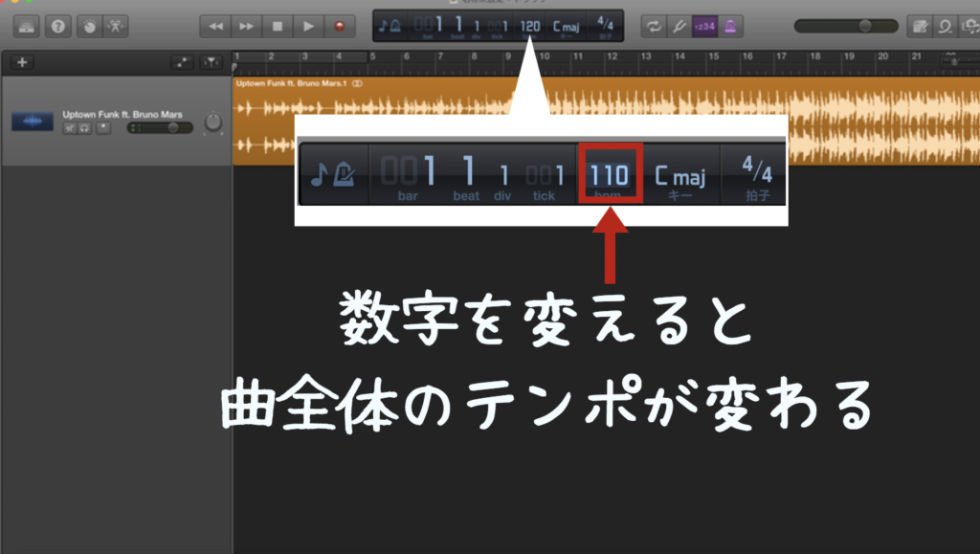Start playback with the Play button
This screenshot has height=554, width=980.
pyautogui.click(x=308, y=27)
